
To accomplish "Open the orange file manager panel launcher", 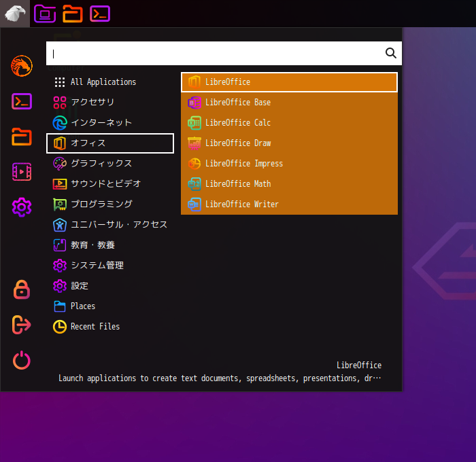I will (x=73, y=14).
